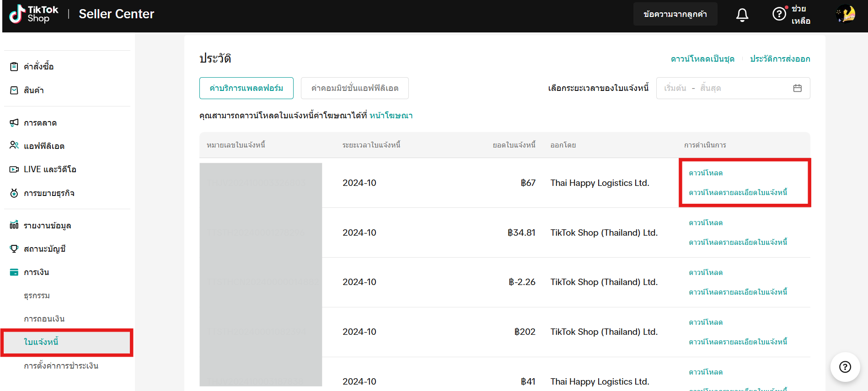
Task: Click the Seller Center title
Action: [x=117, y=14]
